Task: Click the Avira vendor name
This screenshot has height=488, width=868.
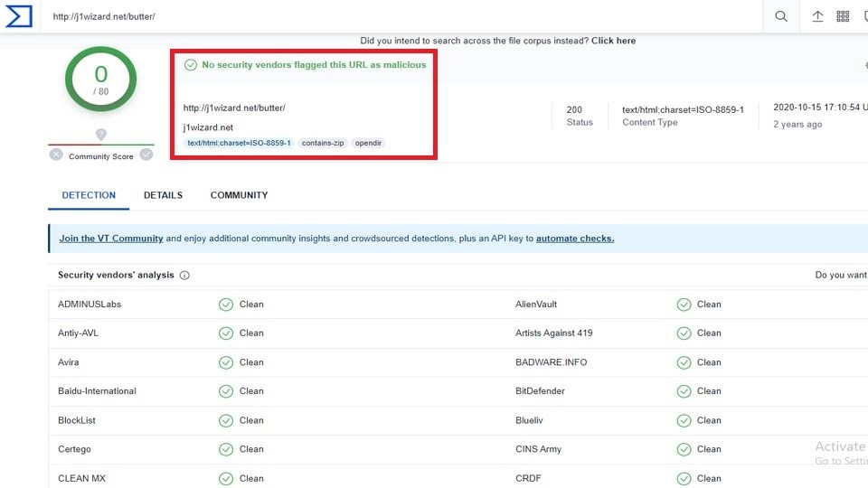Action: pos(68,362)
